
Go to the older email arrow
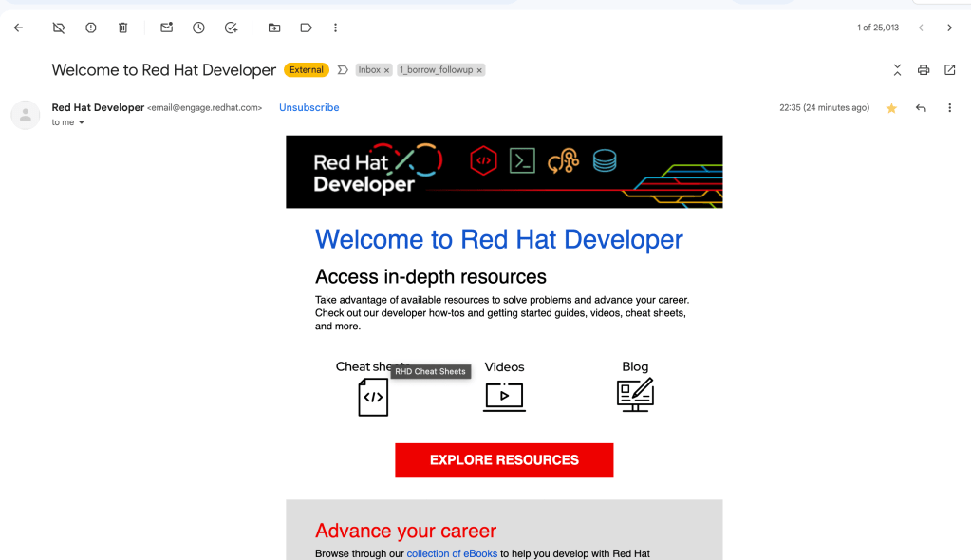tap(949, 28)
